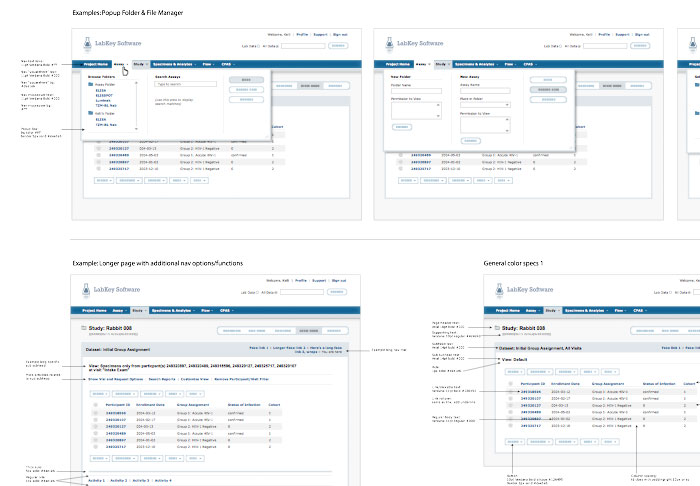Open participant 249320107 in Longer page mockup
The height and width of the screenshot is (486, 700).
click(116, 420)
